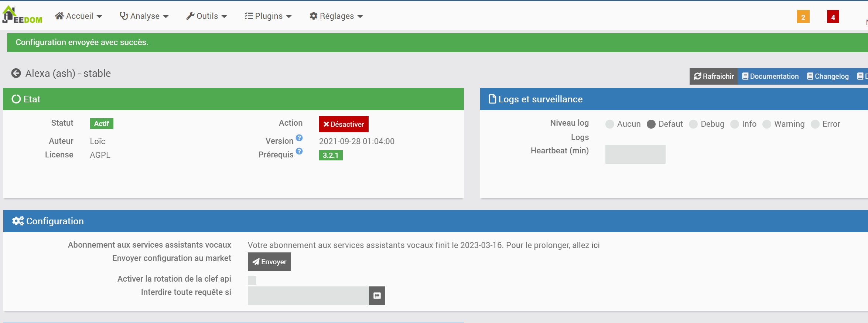Screen dimensions: 868x323
Task: Click the Interdire toute requête si input field
Action: pos(308,296)
